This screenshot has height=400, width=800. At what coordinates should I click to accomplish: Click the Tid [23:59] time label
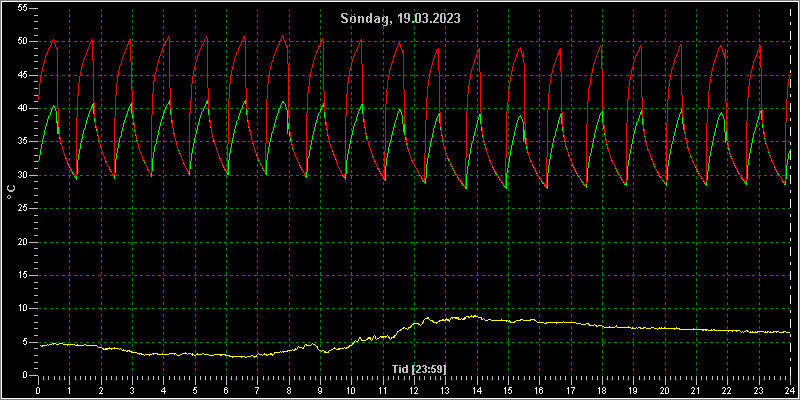point(419,369)
